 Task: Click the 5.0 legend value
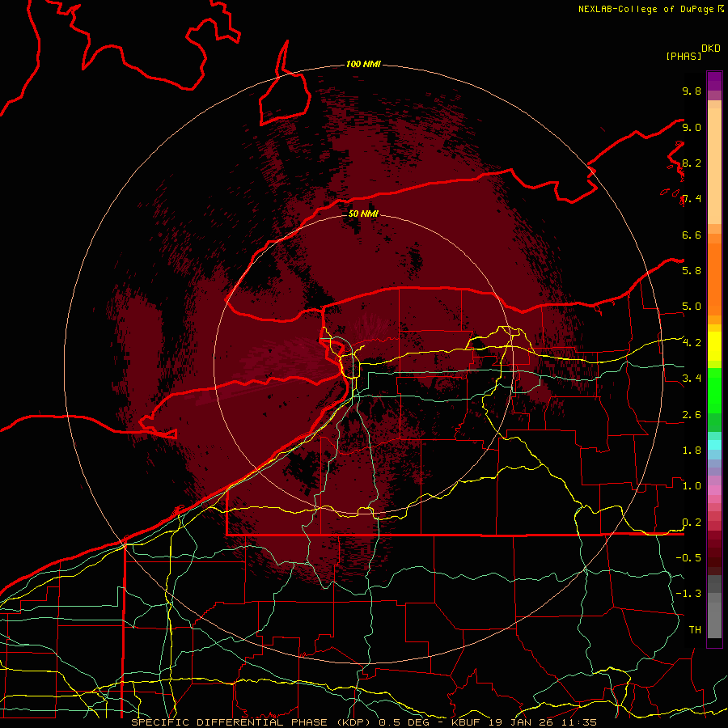692,307
